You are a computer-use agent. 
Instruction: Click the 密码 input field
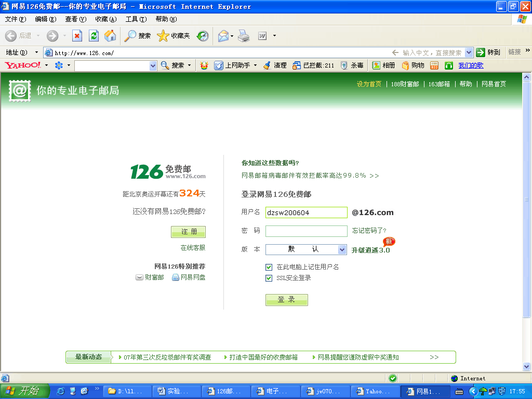tap(306, 231)
